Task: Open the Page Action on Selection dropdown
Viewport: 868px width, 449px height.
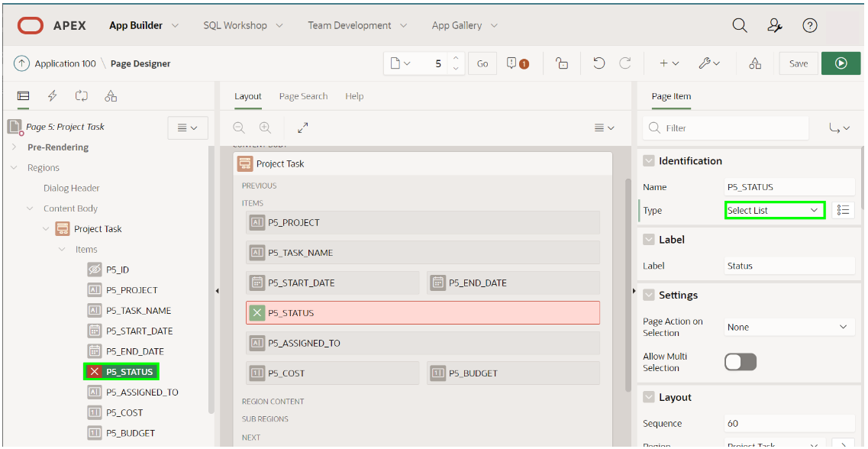Action: point(789,327)
